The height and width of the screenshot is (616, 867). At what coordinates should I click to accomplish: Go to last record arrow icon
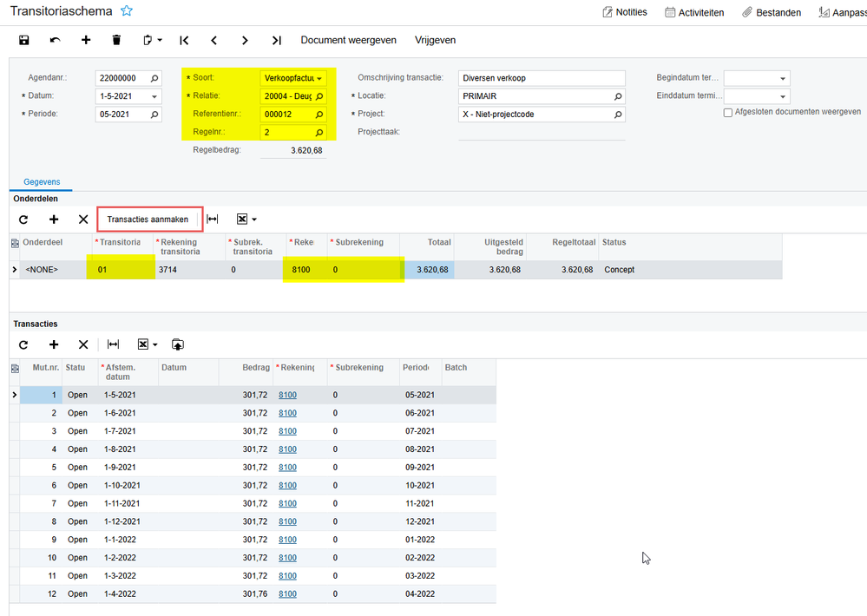click(277, 40)
